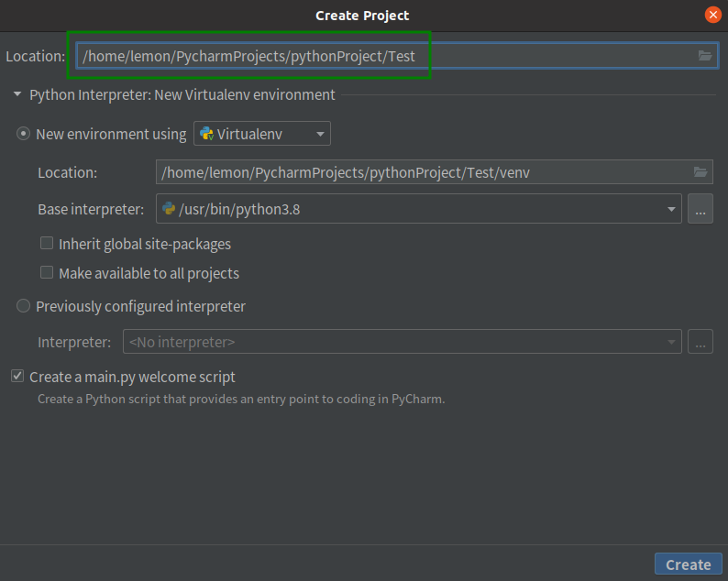The width and height of the screenshot is (728, 581).
Task: Browse folder icon for venv location
Action: pyautogui.click(x=700, y=172)
